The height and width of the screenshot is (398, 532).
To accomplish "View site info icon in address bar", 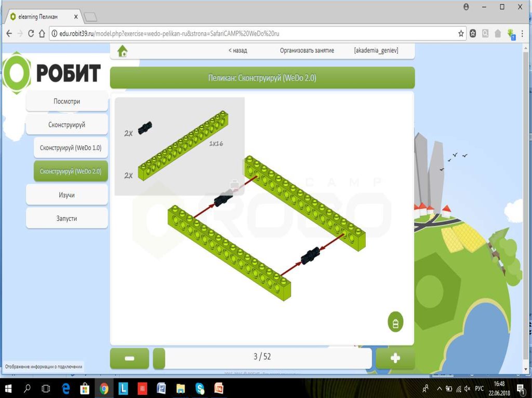I will click(54, 33).
